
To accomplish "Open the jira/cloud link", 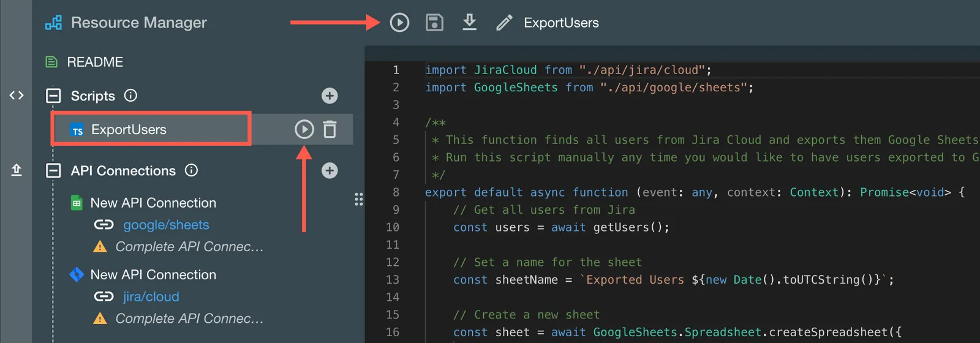I will point(151,296).
